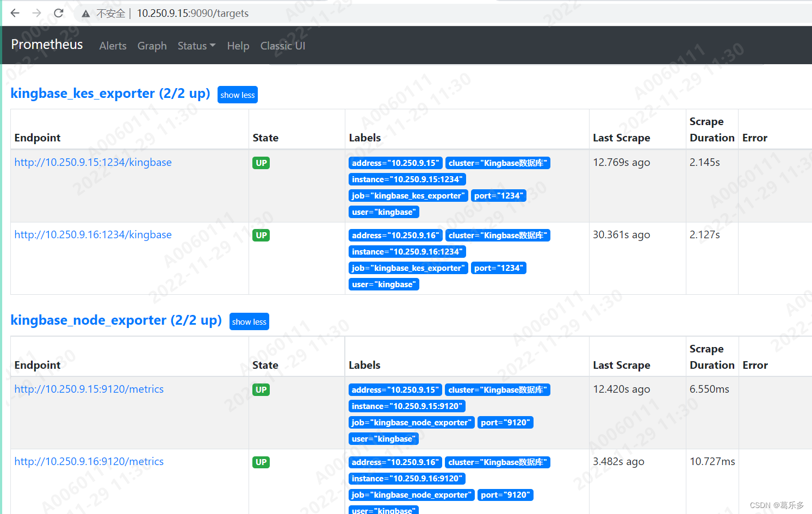
Task: Click last scrape value 12.769s ago
Action: 622,162
